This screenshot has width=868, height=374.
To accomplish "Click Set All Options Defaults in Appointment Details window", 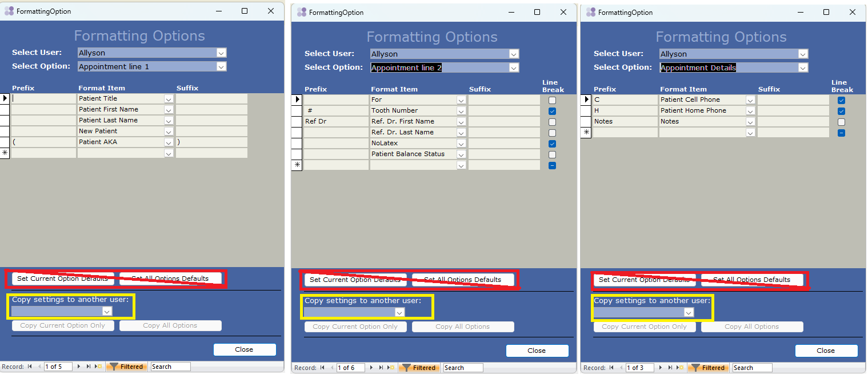I will click(751, 280).
